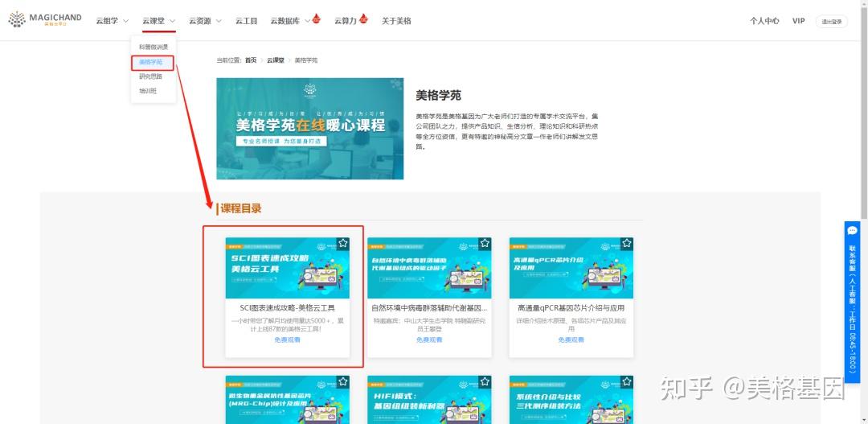This screenshot has width=868, height=424.
Task: Go to 个人中心
Action: pos(764,21)
